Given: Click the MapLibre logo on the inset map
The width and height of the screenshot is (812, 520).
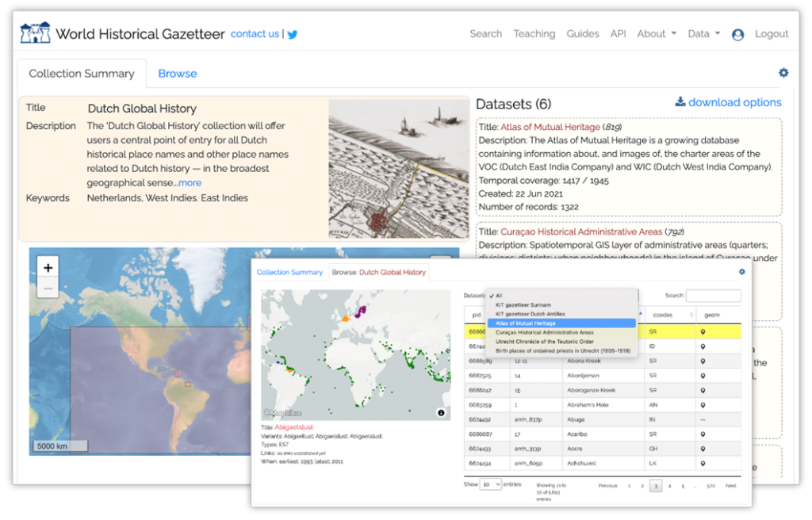Looking at the screenshot, I should 283,413.
